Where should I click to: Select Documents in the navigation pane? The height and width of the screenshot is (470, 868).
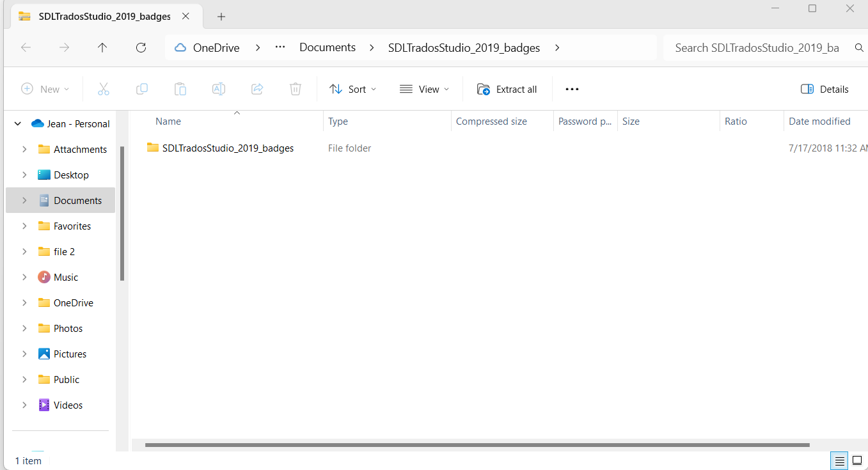pos(61,200)
